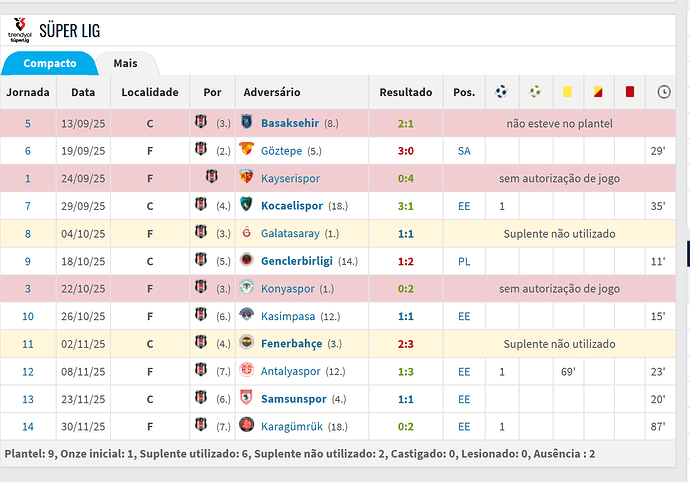Sort by goals ball icon column

(x=501, y=92)
